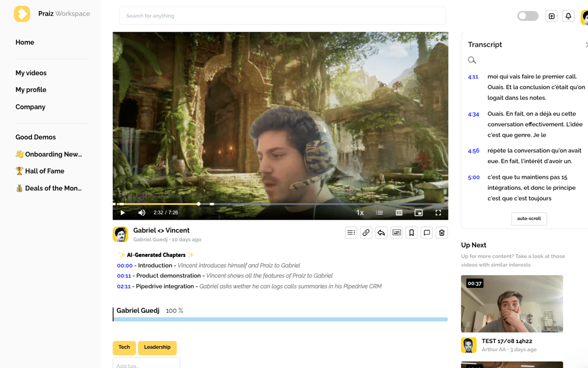588x368 pixels.
Task: Open the 1x playback speed menu
Action: point(360,213)
